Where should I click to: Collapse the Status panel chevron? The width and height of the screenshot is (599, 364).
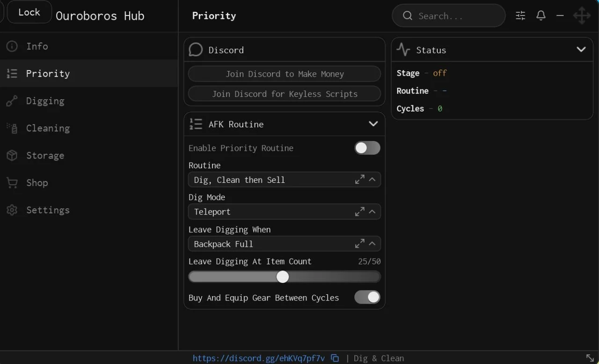(581, 50)
